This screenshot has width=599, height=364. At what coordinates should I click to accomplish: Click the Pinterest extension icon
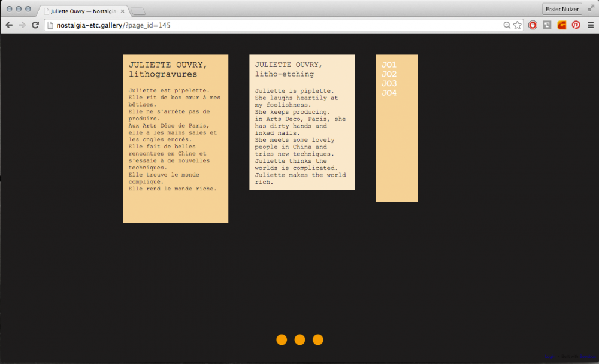576,25
